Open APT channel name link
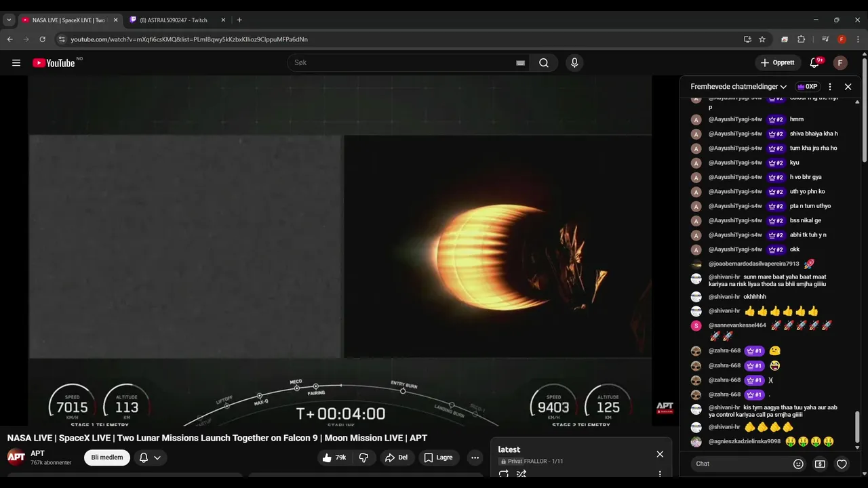Screen dimensions: 868x488 pos(37,453)
